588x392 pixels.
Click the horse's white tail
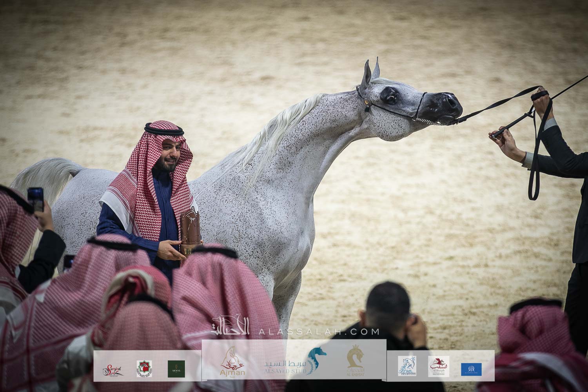pyautogui.click(x=43, y=176)
